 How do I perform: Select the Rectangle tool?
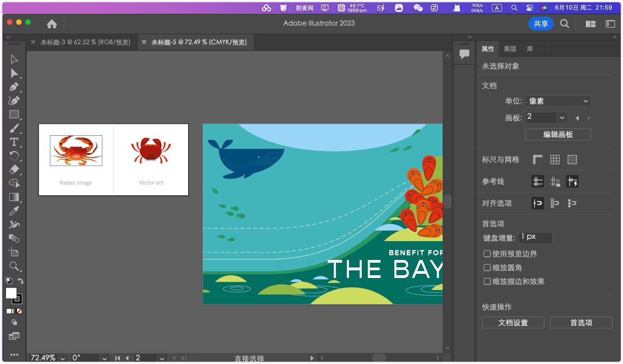click(x=14, y=114)
